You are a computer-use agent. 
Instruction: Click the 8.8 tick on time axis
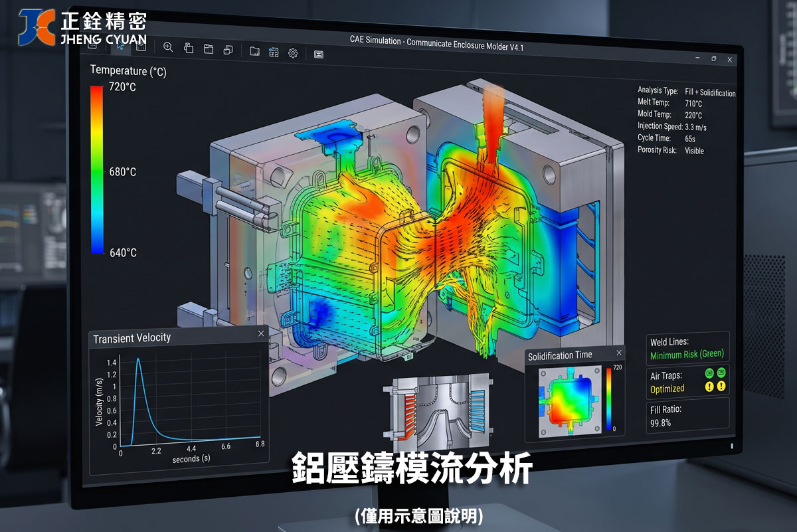260,444
